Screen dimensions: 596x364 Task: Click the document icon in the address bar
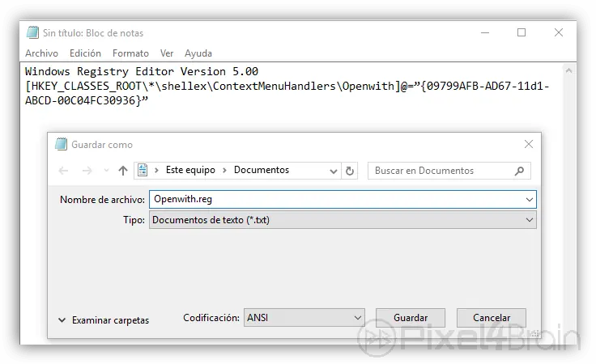(143, 171)
